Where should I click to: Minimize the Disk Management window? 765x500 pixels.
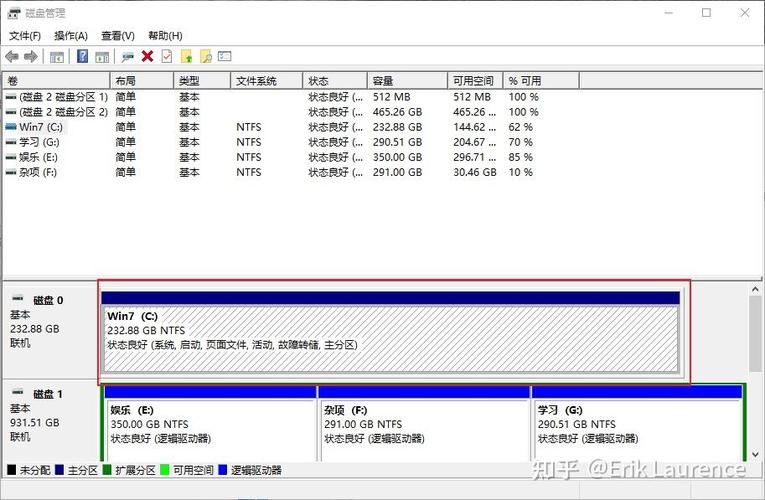click(x=669, y=13)
